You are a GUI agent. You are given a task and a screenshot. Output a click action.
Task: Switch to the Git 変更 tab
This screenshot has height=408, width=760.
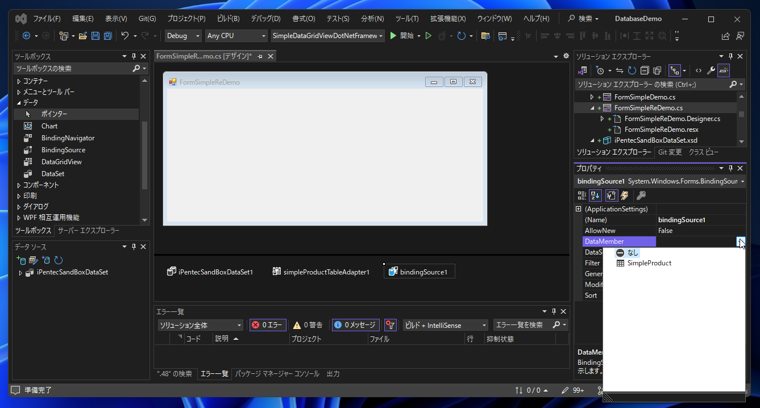(669, 152)
